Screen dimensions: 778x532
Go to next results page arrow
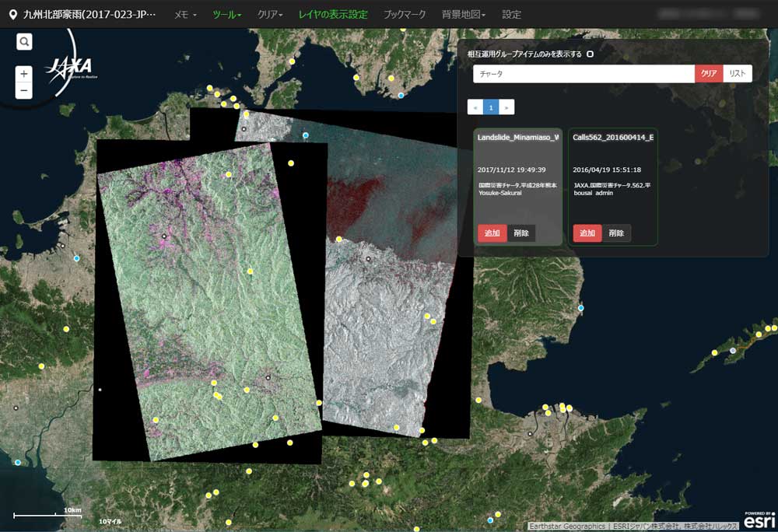point(506,107)
